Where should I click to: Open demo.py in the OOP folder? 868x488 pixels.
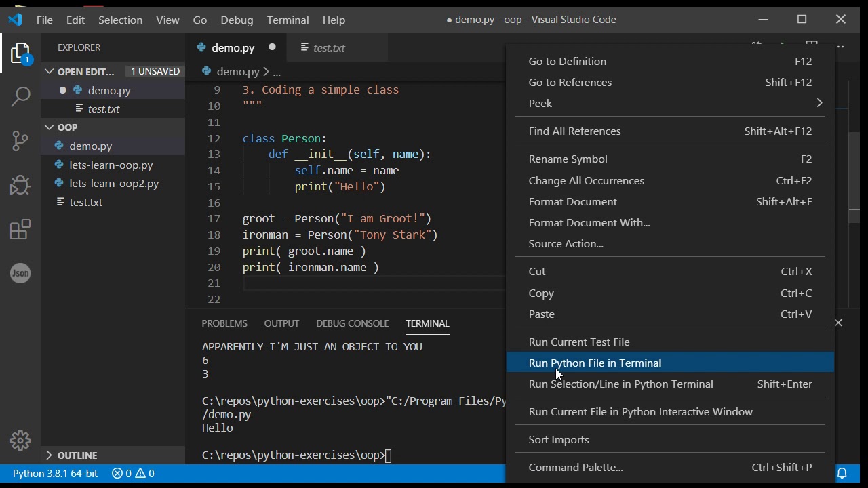(x=113, y=146)
